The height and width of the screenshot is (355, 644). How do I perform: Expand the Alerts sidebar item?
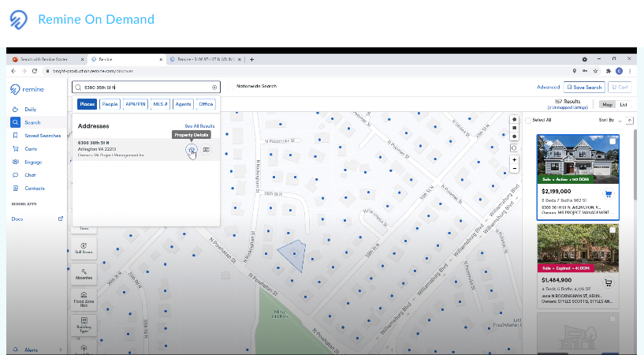click(61, 349)
